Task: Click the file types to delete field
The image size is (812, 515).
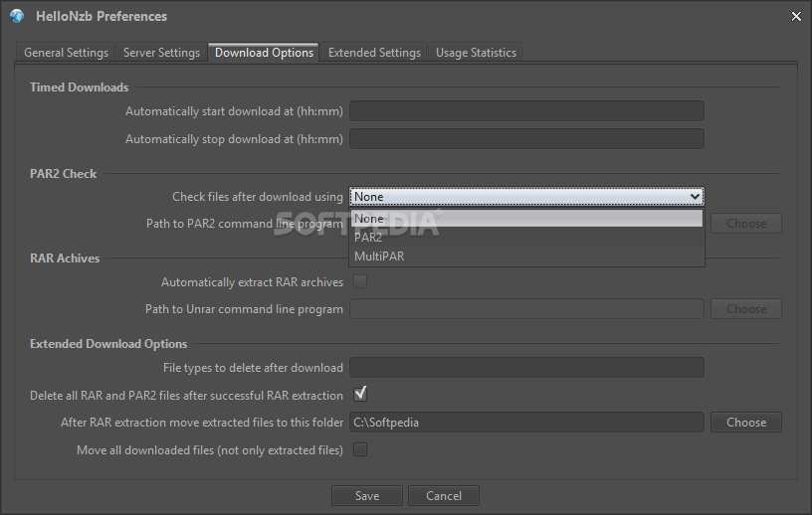Action: point(526,368)
